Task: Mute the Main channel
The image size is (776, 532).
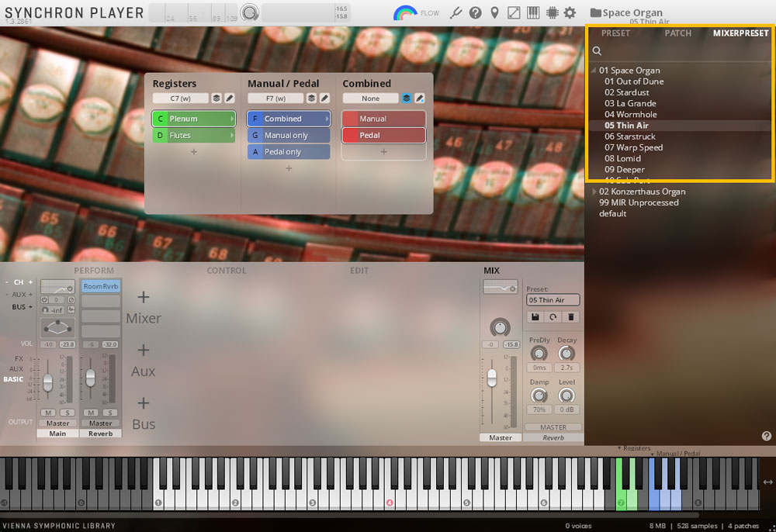Action: (48, 413)
